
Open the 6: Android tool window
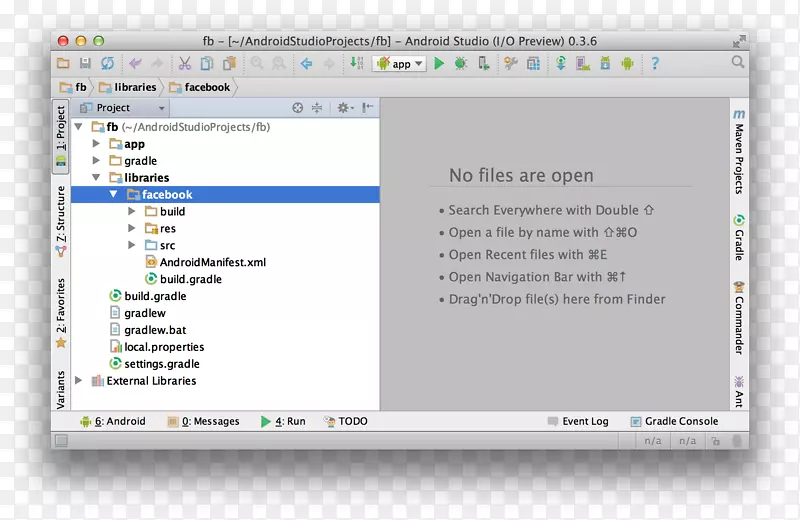click(x=113, y=422)
